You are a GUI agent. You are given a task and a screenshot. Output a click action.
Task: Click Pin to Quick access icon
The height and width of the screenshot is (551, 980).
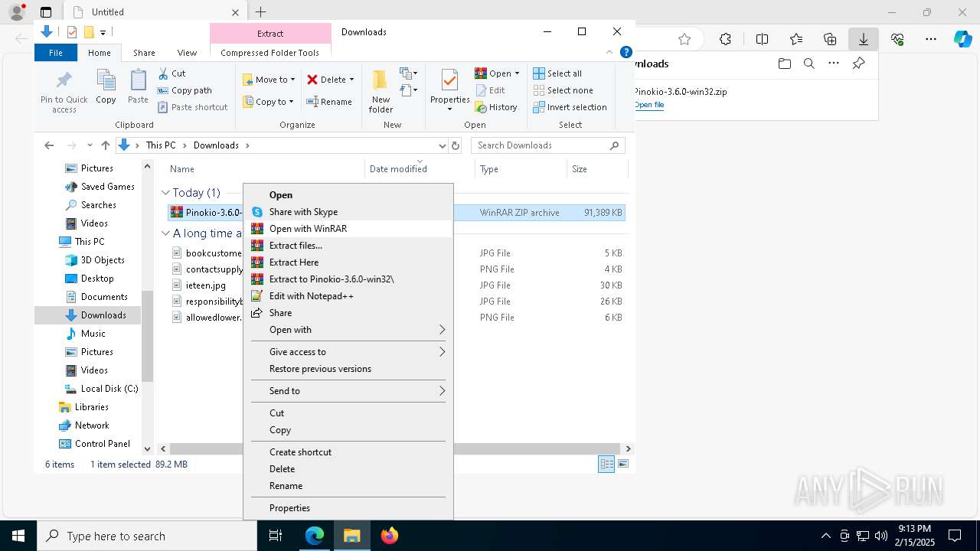(64, 80)
